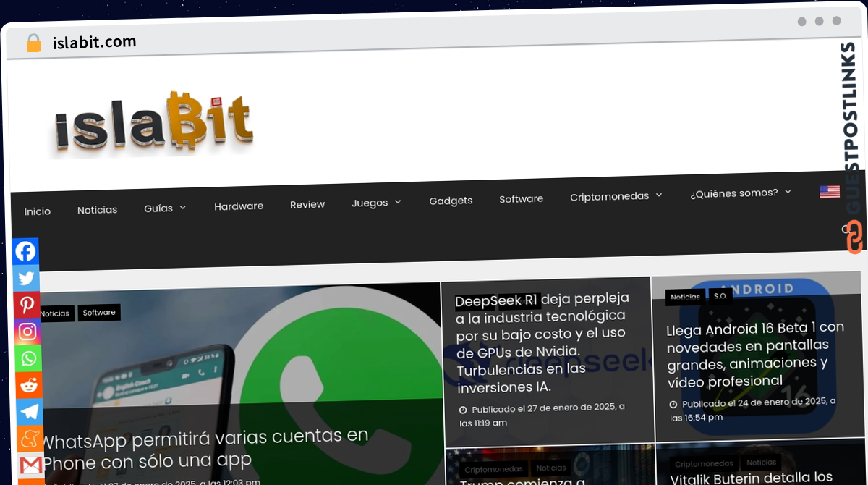Viewport: 868px width, 485px height.
Task: Share via Gmail sidebar icon
Action: [31, 465]
